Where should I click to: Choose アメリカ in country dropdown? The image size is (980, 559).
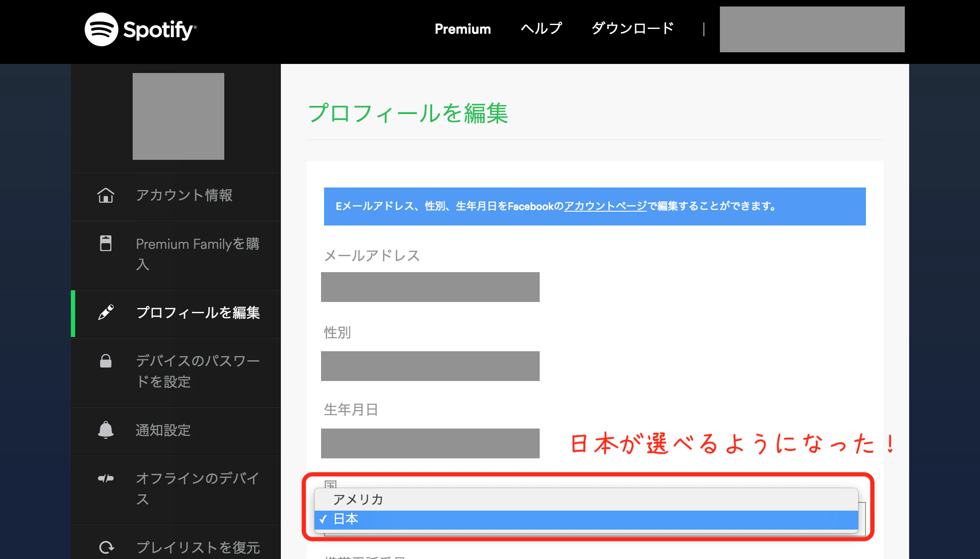586,499
